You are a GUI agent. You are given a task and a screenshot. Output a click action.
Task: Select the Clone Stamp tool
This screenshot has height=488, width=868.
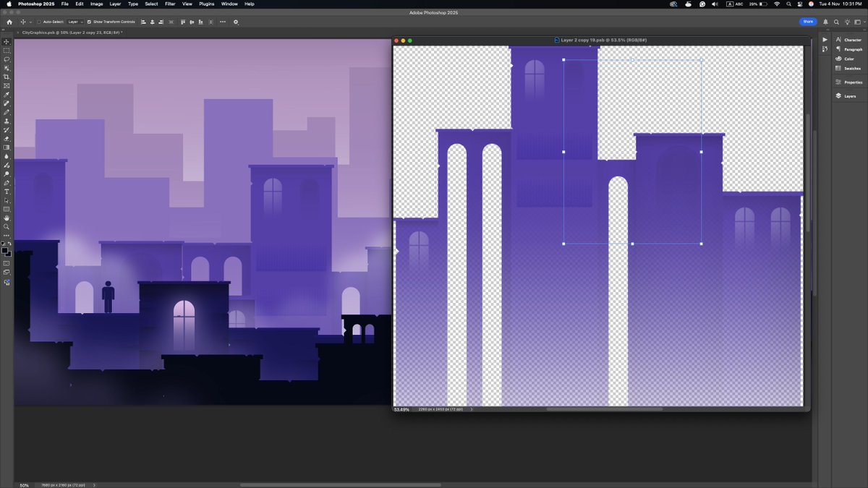(6, 120)
